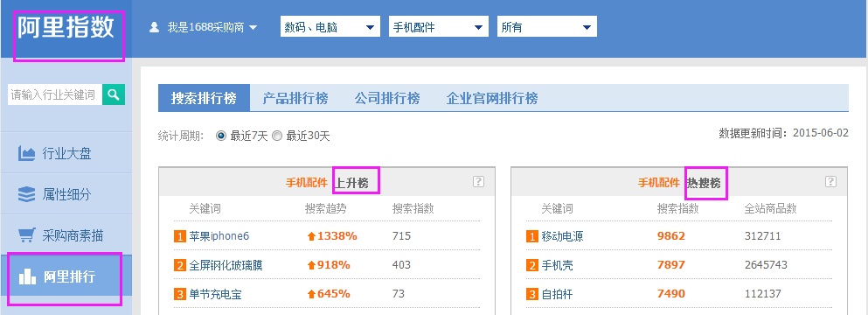
Task: Click the green search magnifier icon
Action: [114, 94]
